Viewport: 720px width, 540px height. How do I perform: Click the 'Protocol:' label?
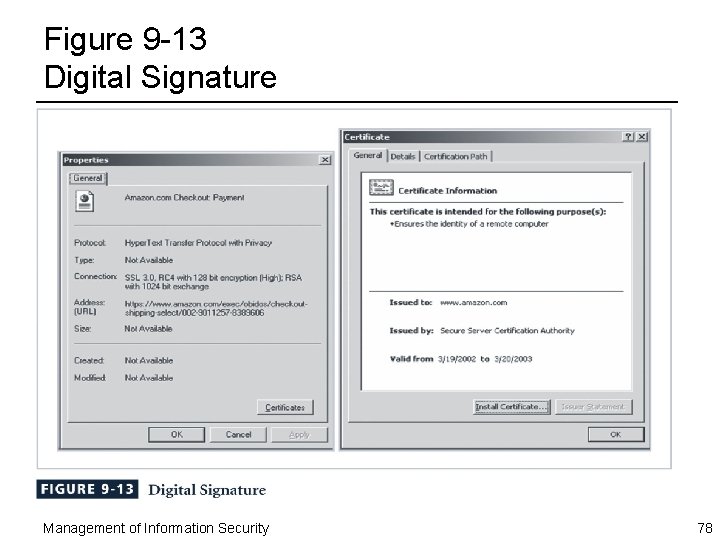pos(90,242)
